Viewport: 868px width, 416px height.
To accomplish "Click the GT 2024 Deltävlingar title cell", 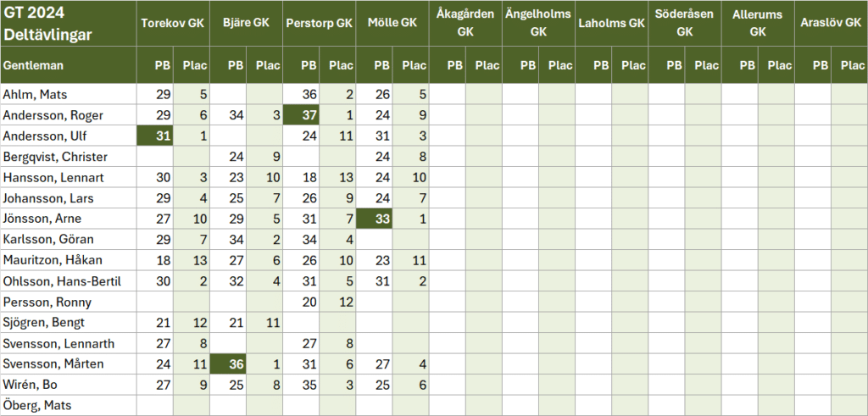I will click(68, 23).
